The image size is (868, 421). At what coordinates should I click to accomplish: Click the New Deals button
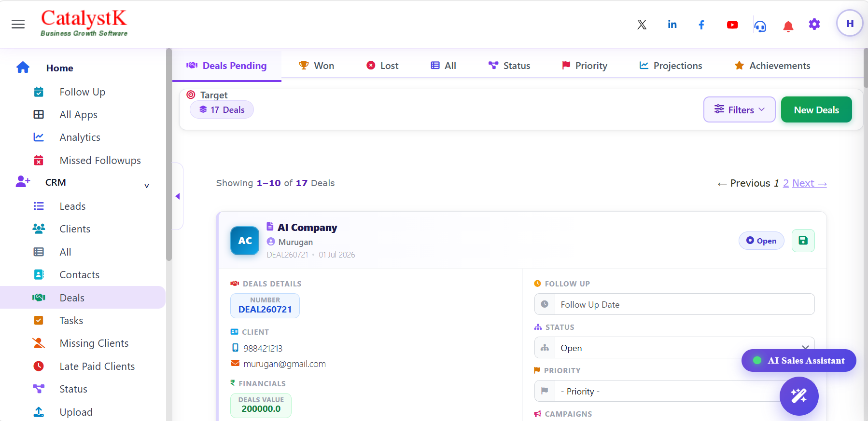click(816, 109)
